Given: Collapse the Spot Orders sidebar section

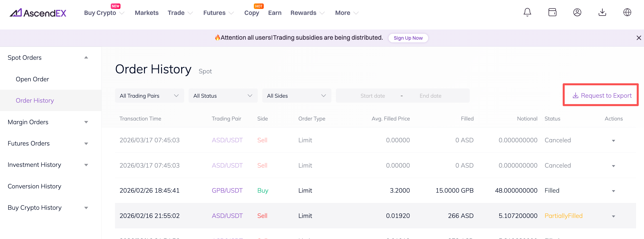Looking at the screenshot, I should click(86, 58).
